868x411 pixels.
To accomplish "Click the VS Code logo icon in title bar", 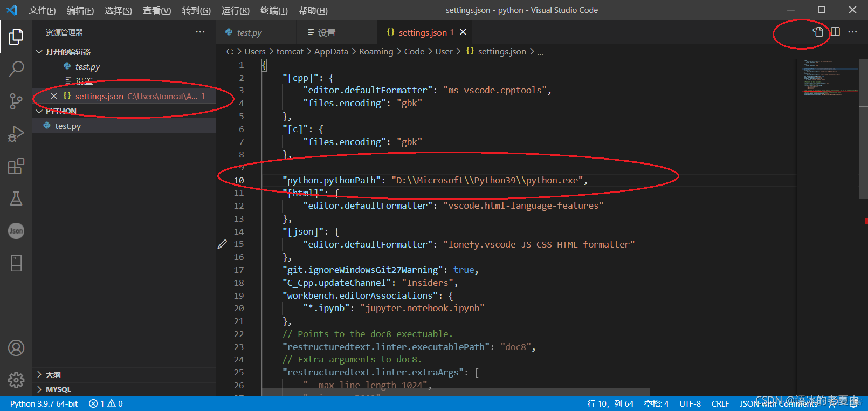I will pos(12,10).
